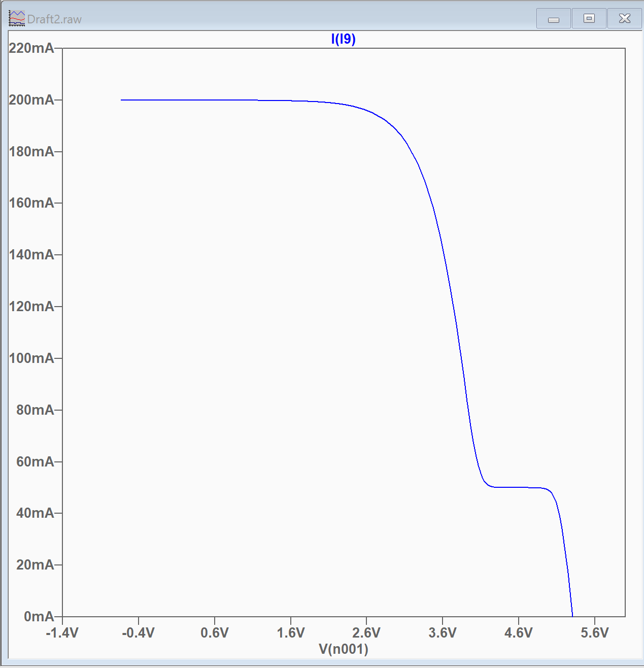Image resolution: width=644 pixels, height=668 pixels.
Task: Click the 4.6V horizontal axis value
Action: (519, 632)
